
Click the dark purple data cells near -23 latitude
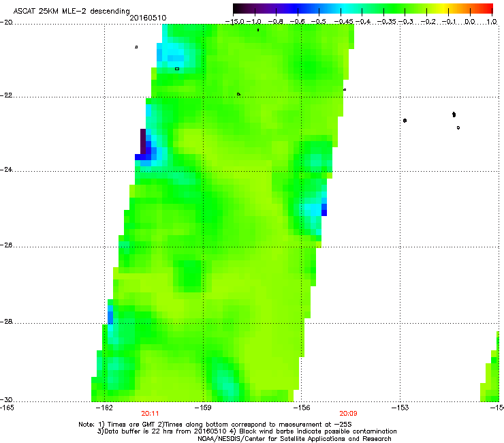(x=143, y=141)
